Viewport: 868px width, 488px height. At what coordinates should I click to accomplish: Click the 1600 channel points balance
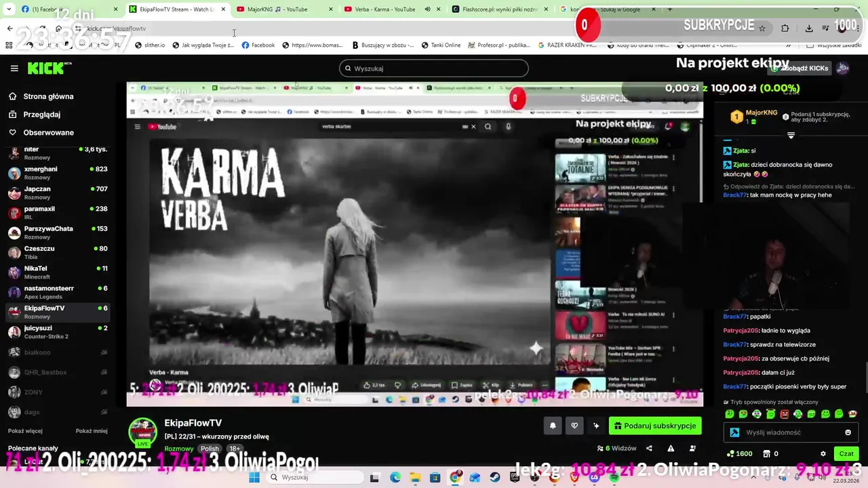click(739, 453)
